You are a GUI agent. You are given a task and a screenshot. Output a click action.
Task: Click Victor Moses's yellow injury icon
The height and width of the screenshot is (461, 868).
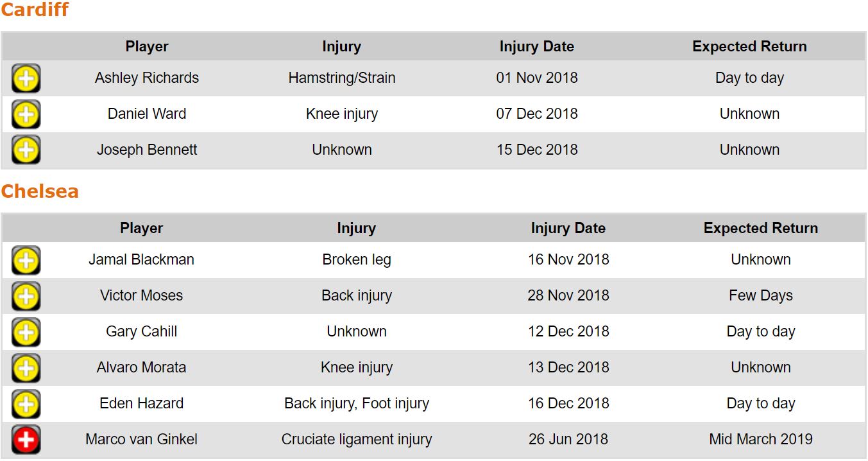pos(26,297)
